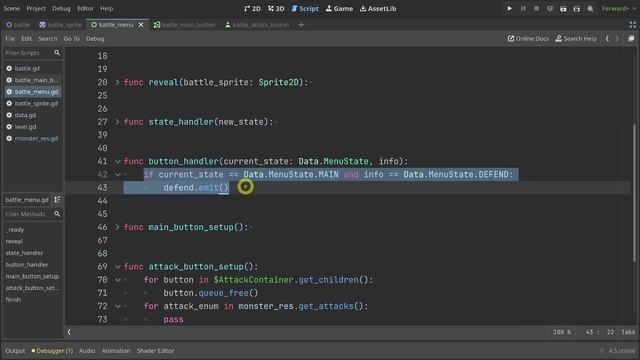Screen dimensions: 640x360
Task: Open the Scene menu
Action: [x=11, y=9]
